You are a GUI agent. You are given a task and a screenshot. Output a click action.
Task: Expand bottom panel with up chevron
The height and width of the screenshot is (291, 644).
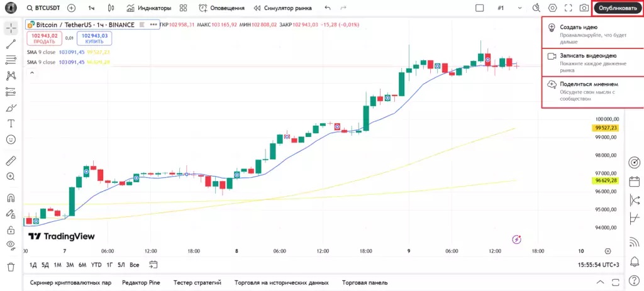tap(600, 282)
